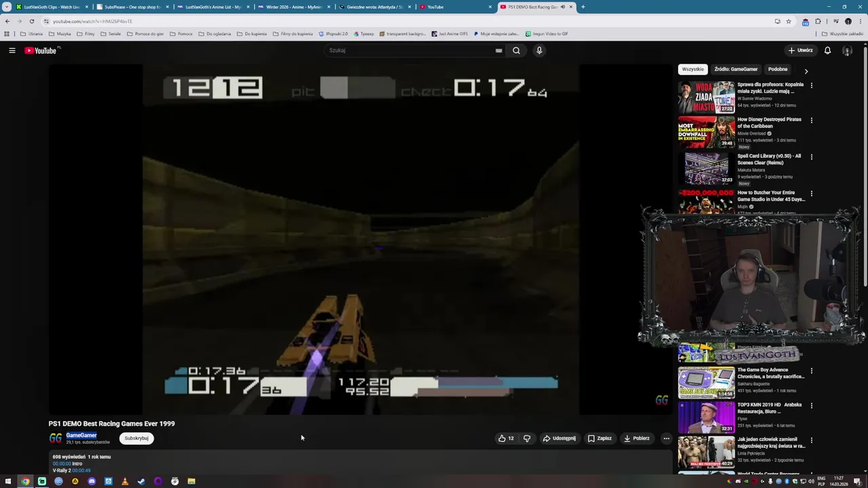This screenshot has height=488, width=868.
Task: Mute the PS1 DEMO tab audio
Action: pyautogui.click(x=562, y=7)
